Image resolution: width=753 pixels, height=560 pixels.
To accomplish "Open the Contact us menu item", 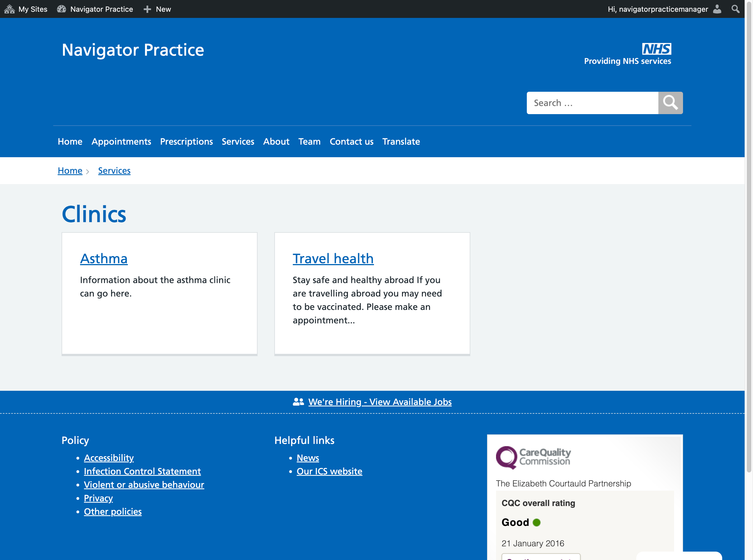I will [x=351, y=141].
